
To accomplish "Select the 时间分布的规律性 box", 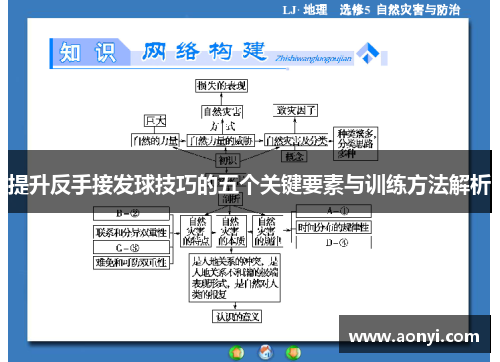I will click(334, 227).
